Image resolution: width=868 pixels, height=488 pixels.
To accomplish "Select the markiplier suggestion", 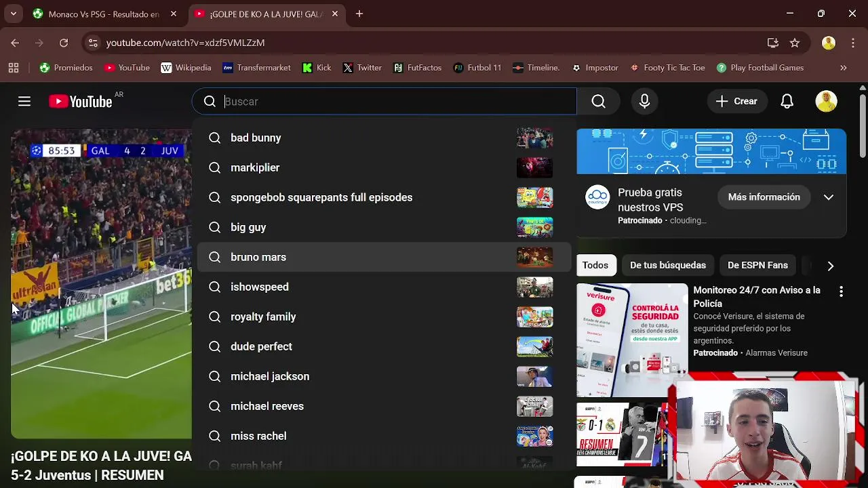I will [384, 167].
